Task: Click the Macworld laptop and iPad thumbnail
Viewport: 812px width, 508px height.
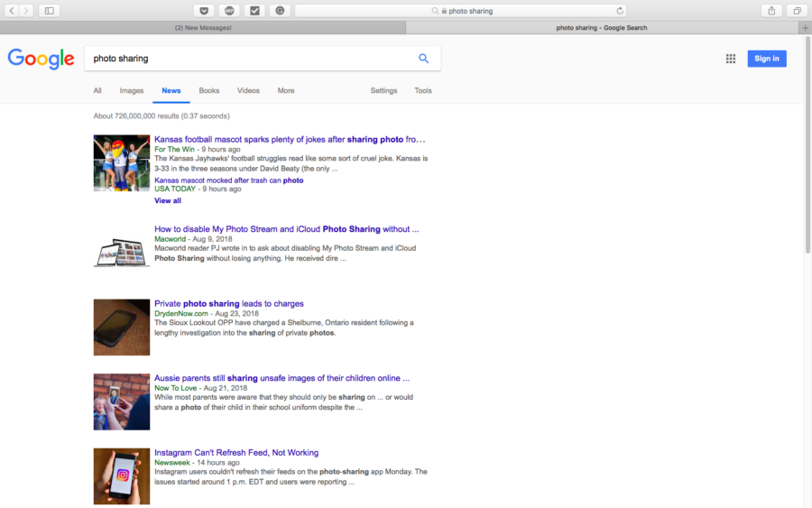Action: (122, 253)
